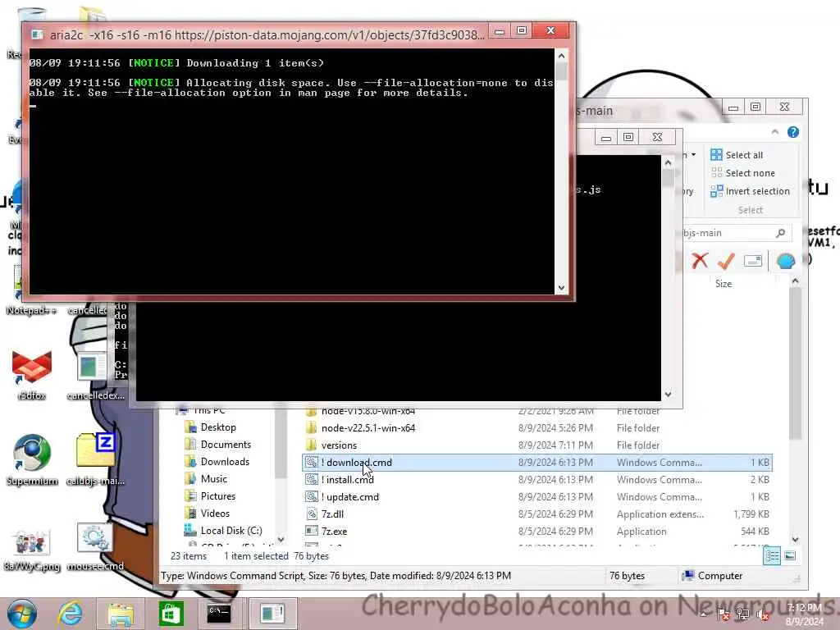Screen dimensions: 840x630
Task: Open Action Center flag tray icon
Action: [723, 614]
